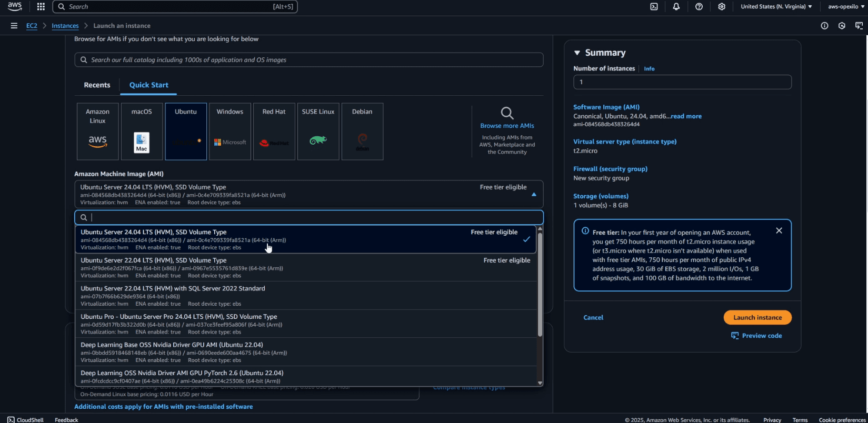The height and width of the screenshot is (423, 868).
Task: Open the Terms footer link
Action: (x=800, y=420)
